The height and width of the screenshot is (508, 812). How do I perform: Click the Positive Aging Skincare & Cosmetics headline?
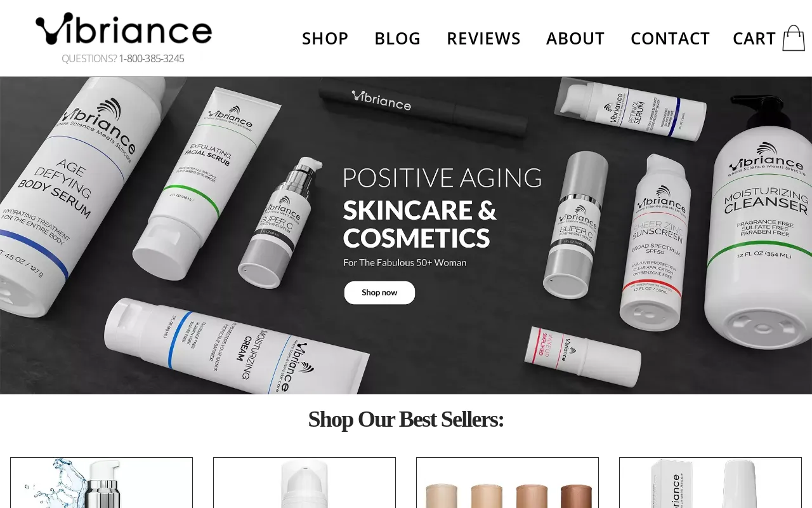(x=442, y=208)
